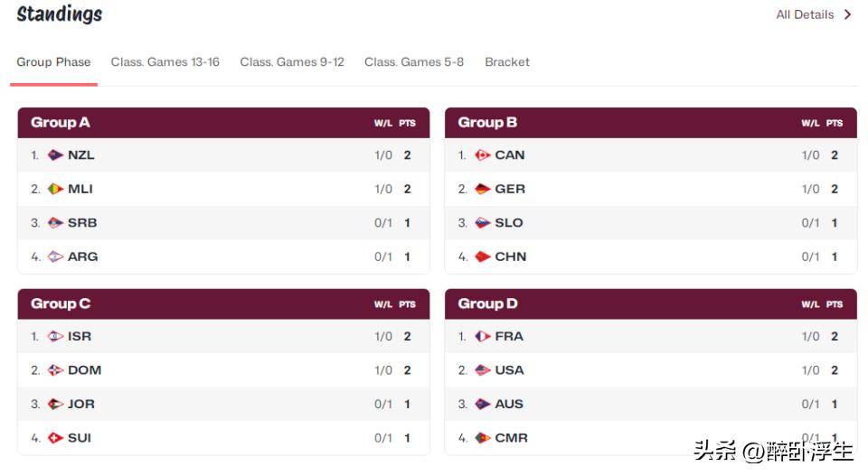Click the Mali flag icon

click(55, 189)
